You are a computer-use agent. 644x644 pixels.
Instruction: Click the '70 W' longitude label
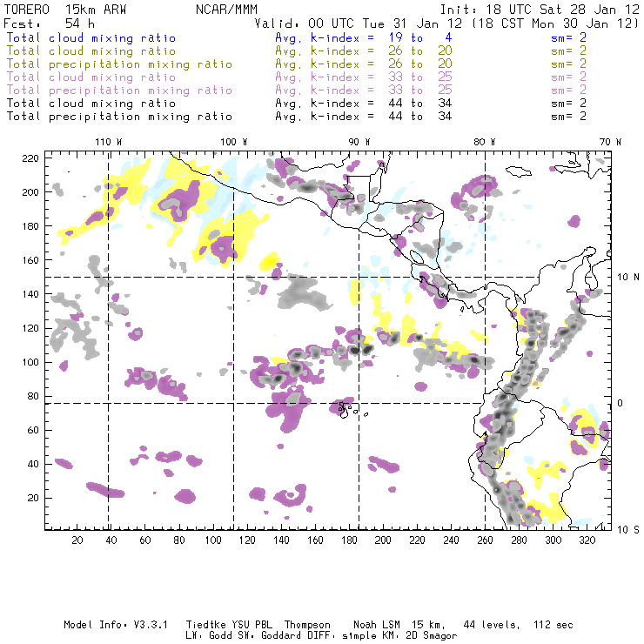click(610, 142)
